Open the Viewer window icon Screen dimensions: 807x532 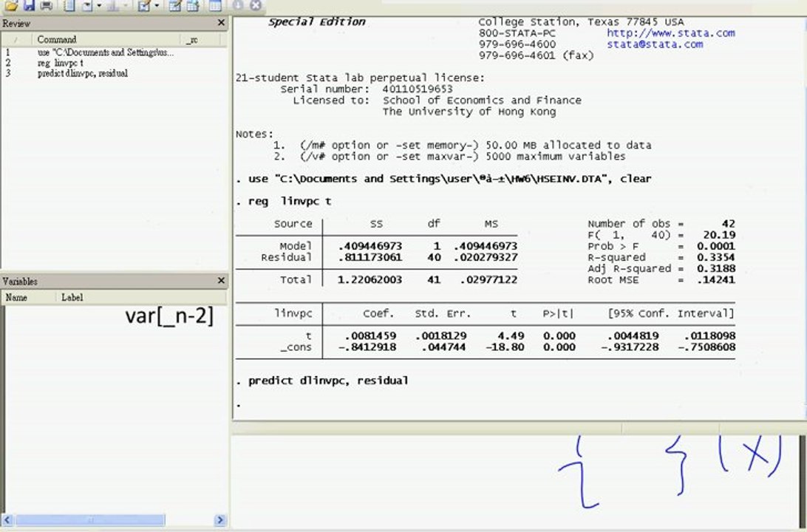coord(87,5)
